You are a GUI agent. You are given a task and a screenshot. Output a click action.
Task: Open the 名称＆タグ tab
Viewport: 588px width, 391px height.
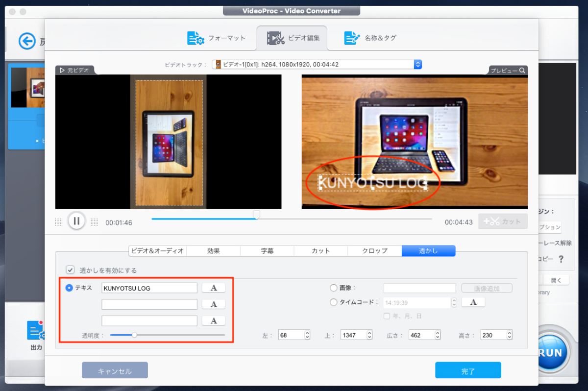tap(370, 38)
